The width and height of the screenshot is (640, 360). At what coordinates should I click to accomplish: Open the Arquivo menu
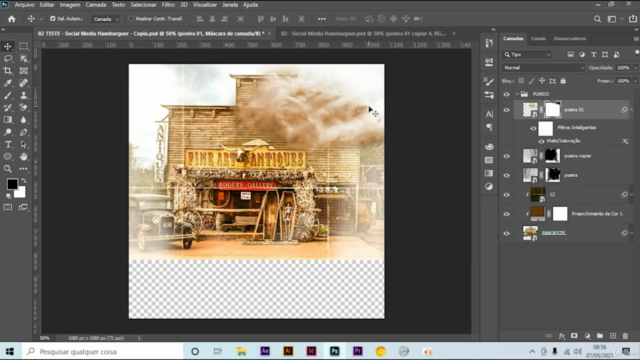(x=24, y=5)
